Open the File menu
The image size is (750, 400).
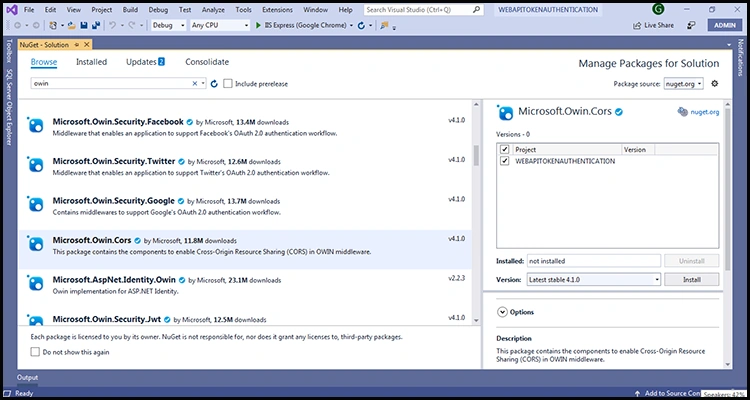click(29, 10)
